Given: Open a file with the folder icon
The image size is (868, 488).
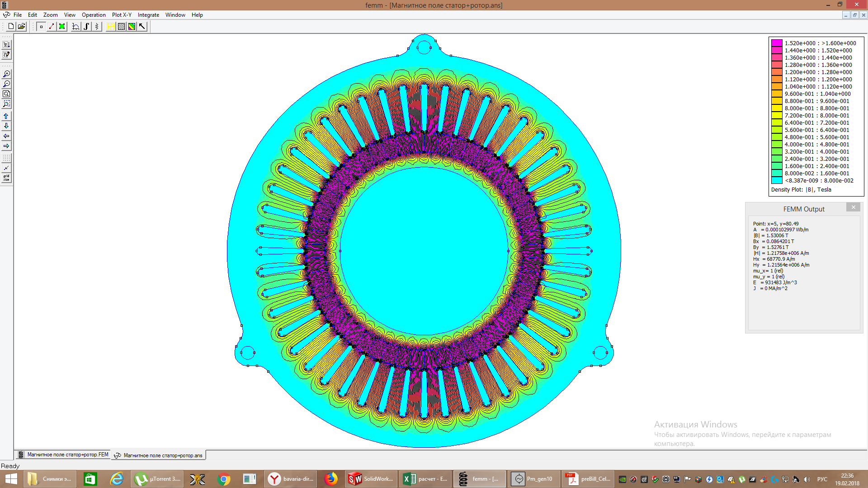Looking at the screenshot, I should [x=21, y=27].
